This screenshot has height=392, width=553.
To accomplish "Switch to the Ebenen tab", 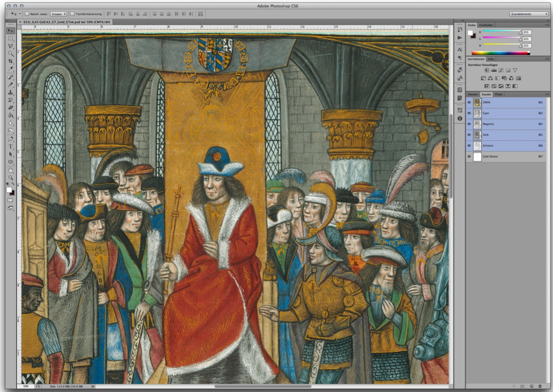I will click(x=473, y=94).
